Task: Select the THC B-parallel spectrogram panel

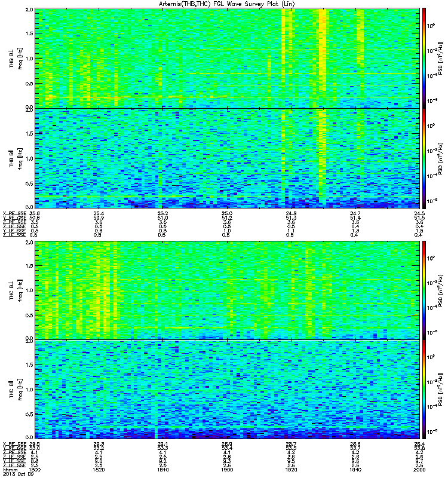Action: coord(228,390)
